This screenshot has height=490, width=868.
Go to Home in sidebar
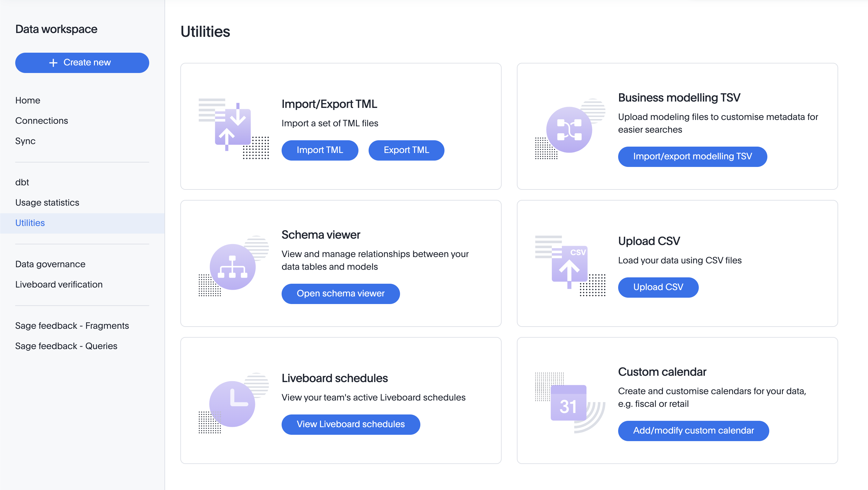28,100
